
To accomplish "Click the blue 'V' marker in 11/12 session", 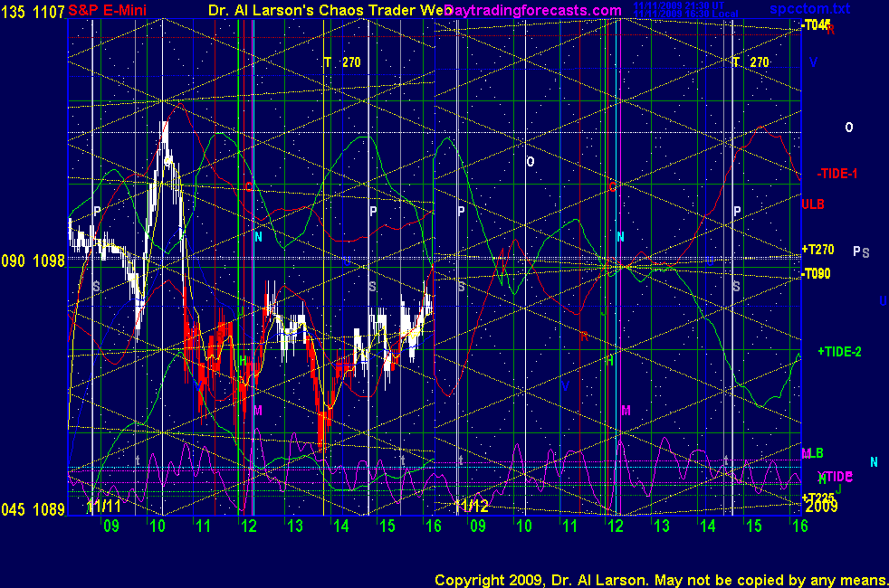I will [565, 386].
